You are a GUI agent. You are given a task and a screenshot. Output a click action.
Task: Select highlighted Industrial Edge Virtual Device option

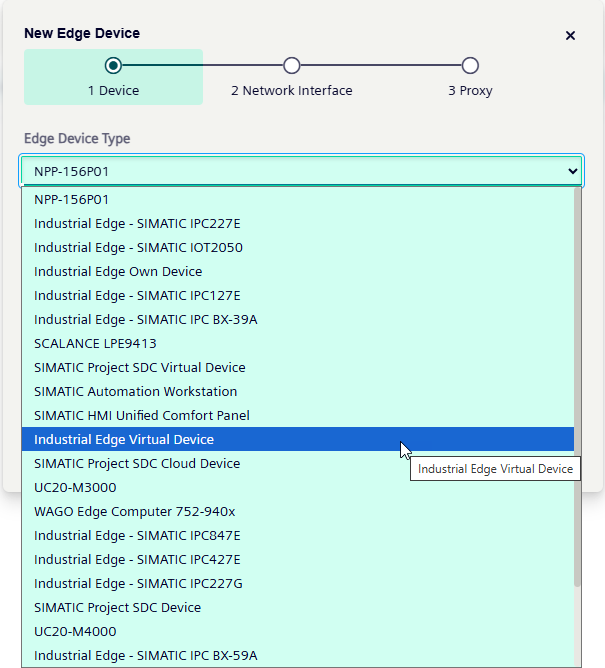pos(298,439)
